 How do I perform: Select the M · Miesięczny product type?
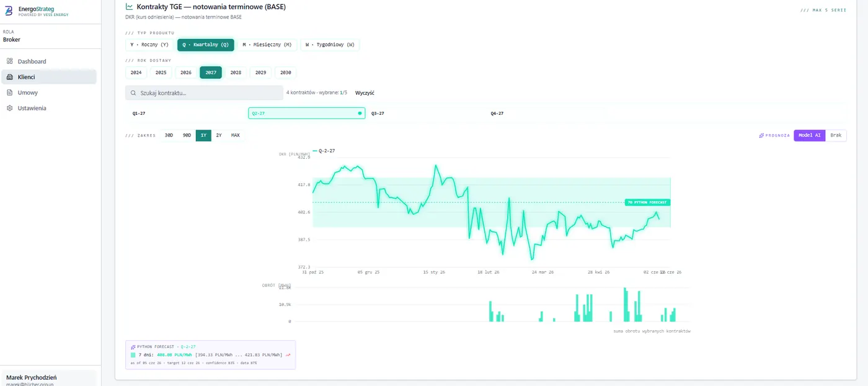[x=267, y=45]
